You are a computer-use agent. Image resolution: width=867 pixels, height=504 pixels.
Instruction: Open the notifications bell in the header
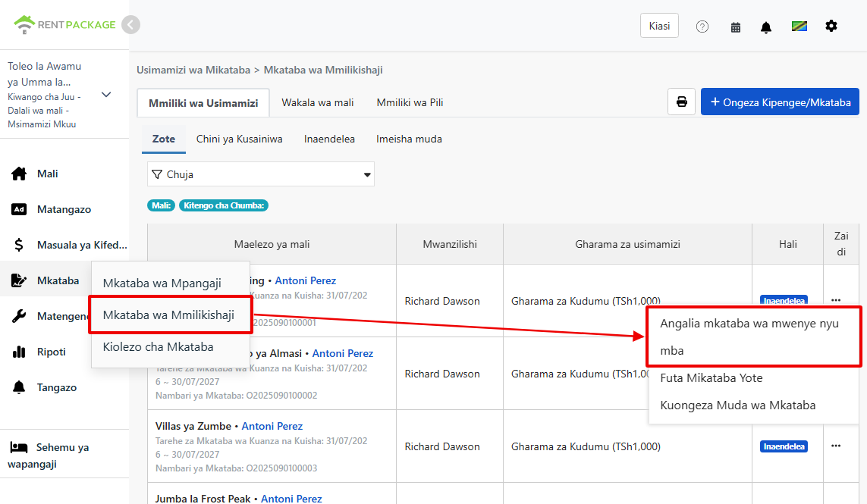(766, 27)
